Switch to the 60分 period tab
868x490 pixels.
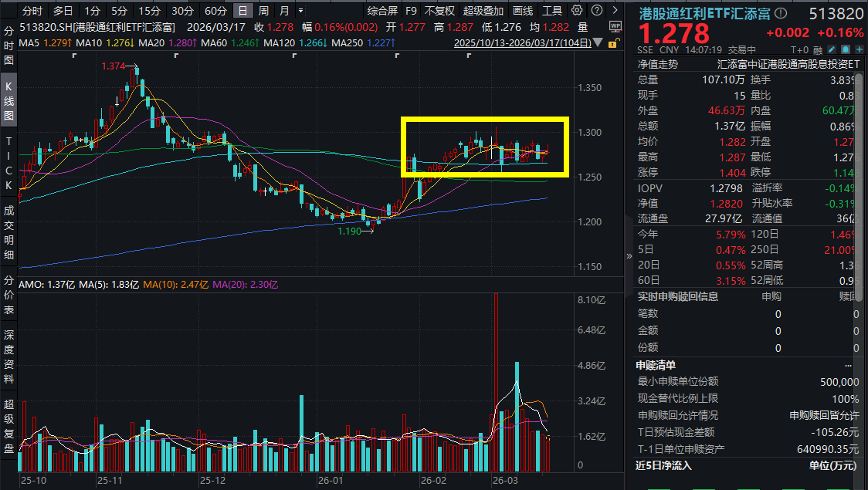click(x=215, y=11)
